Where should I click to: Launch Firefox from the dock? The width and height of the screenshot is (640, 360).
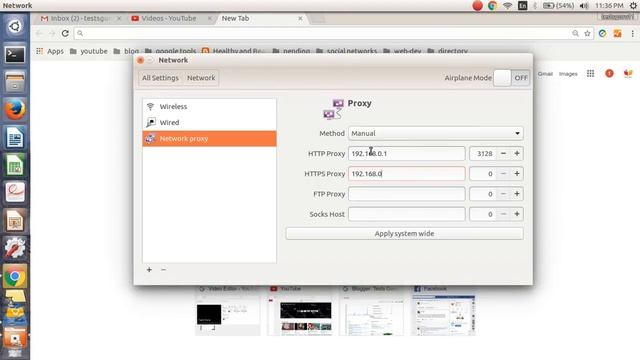coord(15,109)
